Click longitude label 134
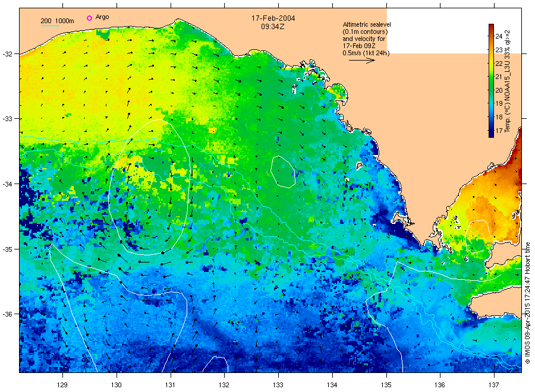Screen dimensions: 535x392 (x=332, y=385)
